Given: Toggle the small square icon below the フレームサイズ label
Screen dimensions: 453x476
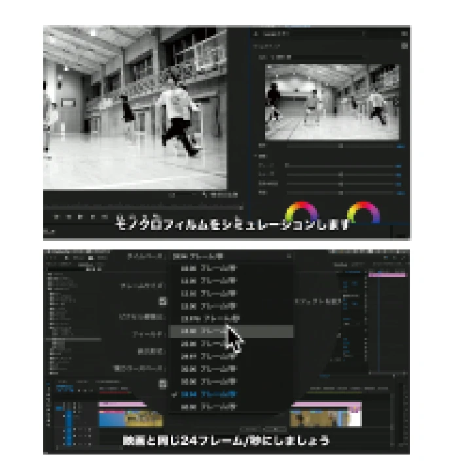Looking at the screenshot, I should click(163, 301).
